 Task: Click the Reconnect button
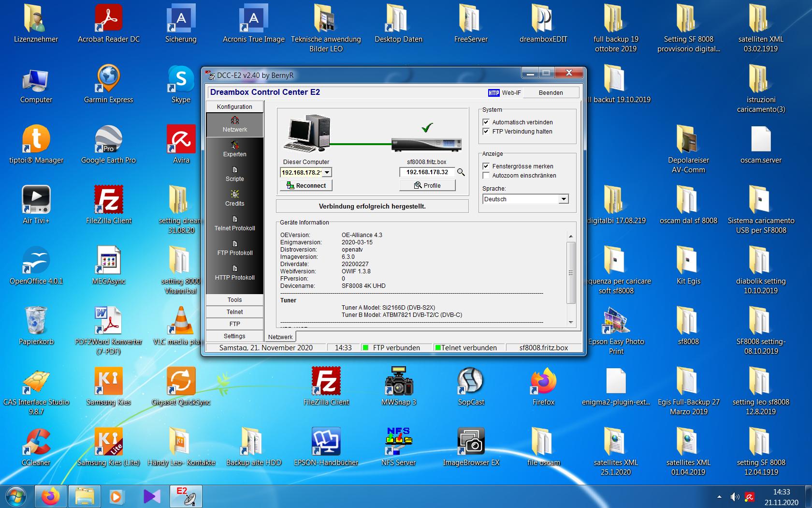tap(306, 186)
